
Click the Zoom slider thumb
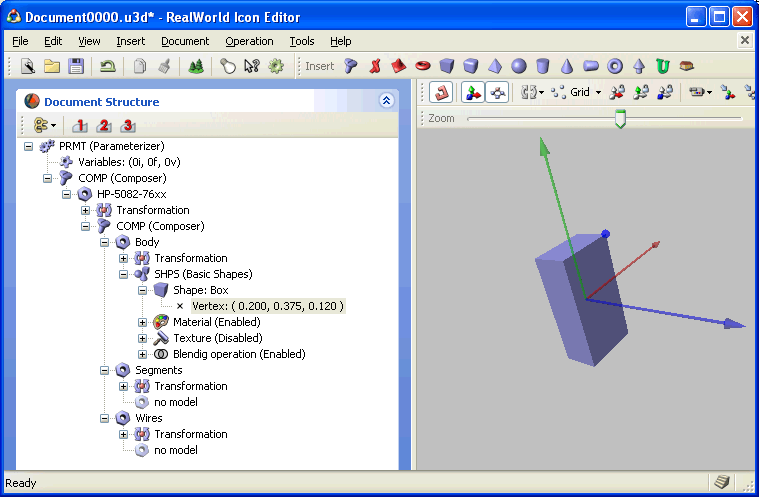coord(620,119)
